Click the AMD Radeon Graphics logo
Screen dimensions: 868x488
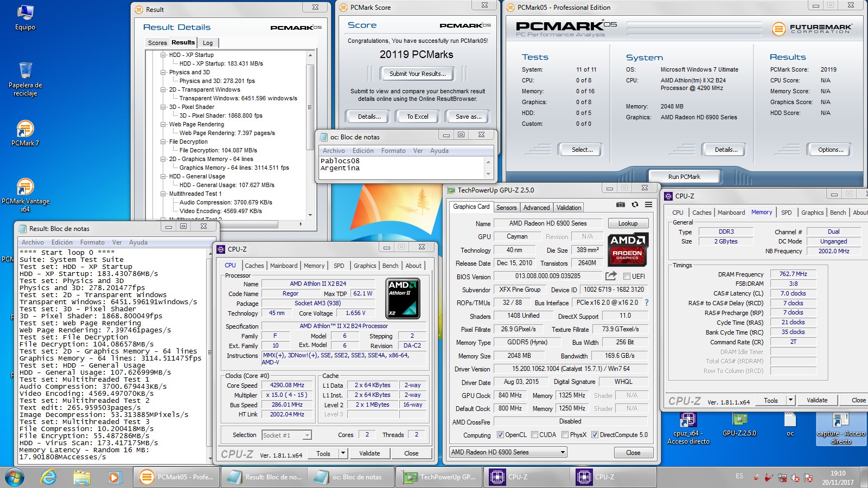click(x=627, y=249)
